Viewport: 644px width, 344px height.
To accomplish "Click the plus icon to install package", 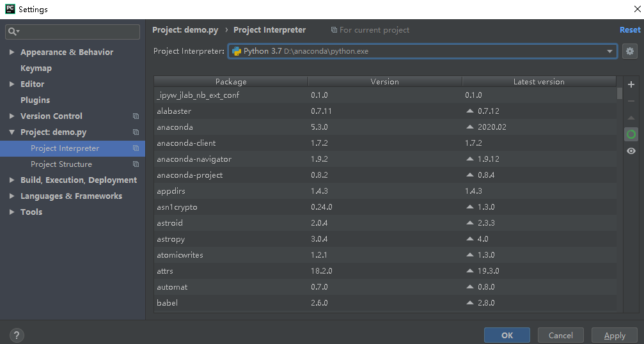I will tap(631, 84).
